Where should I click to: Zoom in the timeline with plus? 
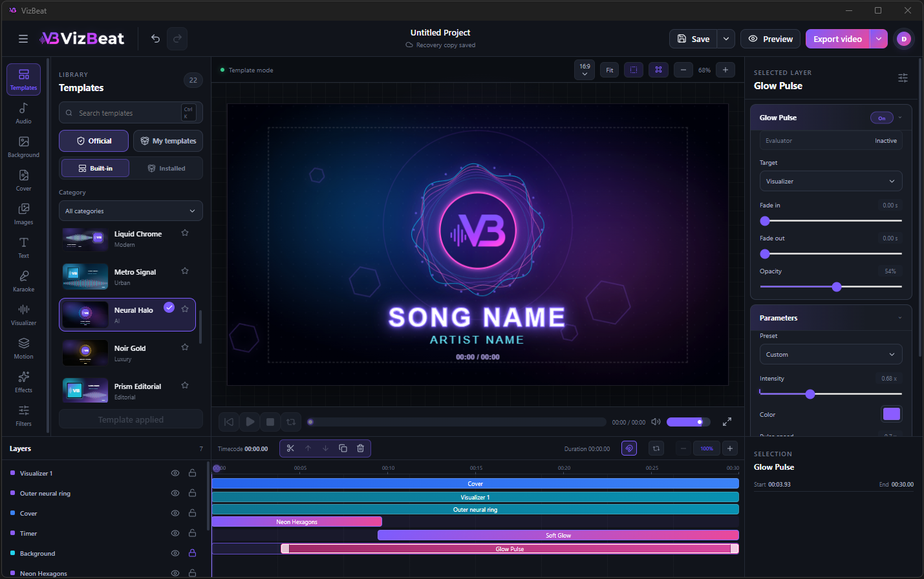pos(730,448)
